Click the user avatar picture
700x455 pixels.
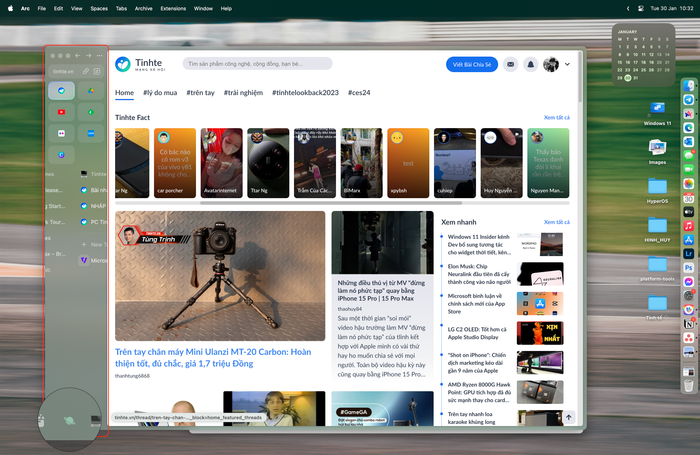tap(551, 64)
